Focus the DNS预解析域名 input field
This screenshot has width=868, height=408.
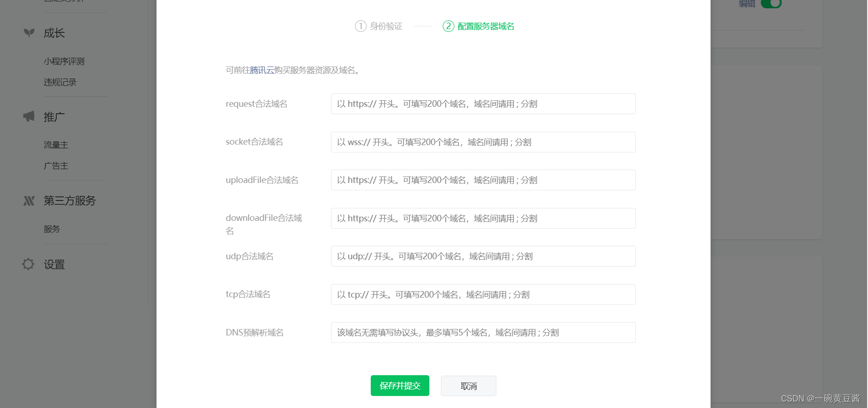[x=483, y=333]
